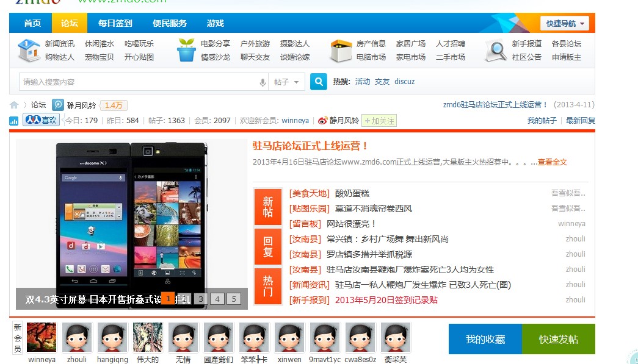Click the house icon in news section
This screenshot has height=364, width=638.
pyautogui.click(x=29, y=51)
